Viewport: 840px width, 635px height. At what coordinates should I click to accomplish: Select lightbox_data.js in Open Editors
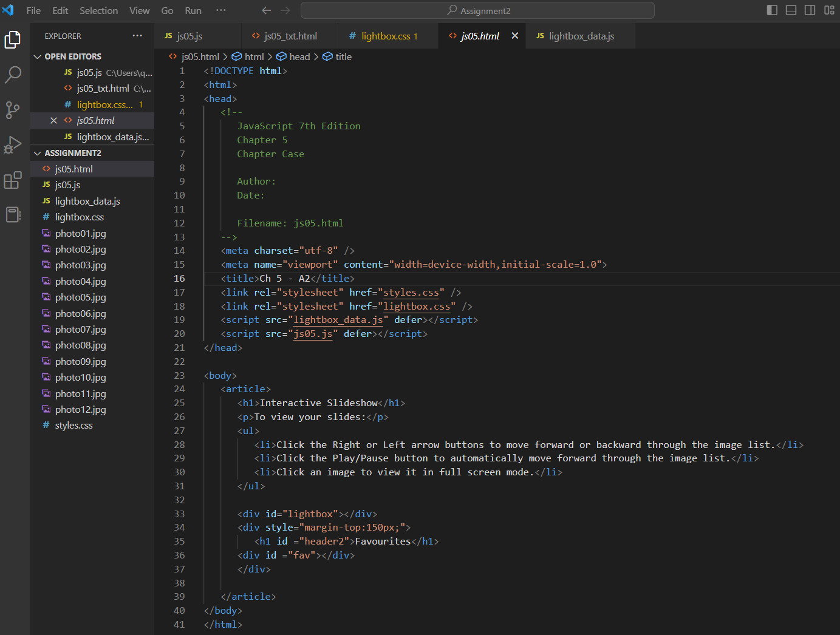[92, 137]
